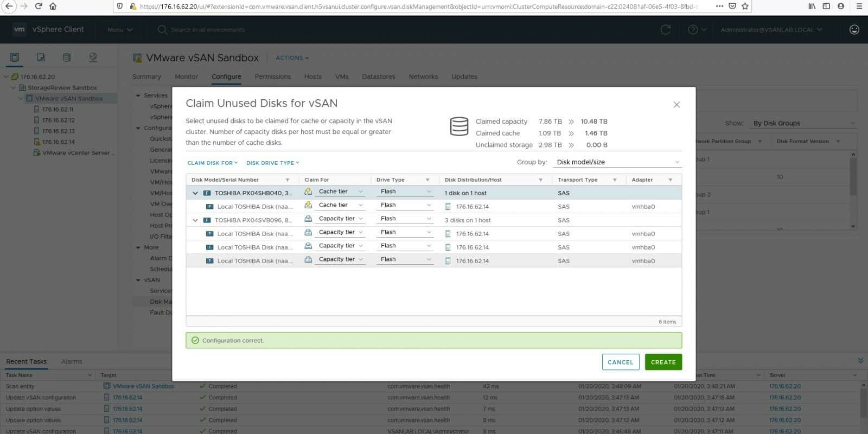
Task: Open the Show By Disk Groups dropdown
Action: [x=803, y=123]
